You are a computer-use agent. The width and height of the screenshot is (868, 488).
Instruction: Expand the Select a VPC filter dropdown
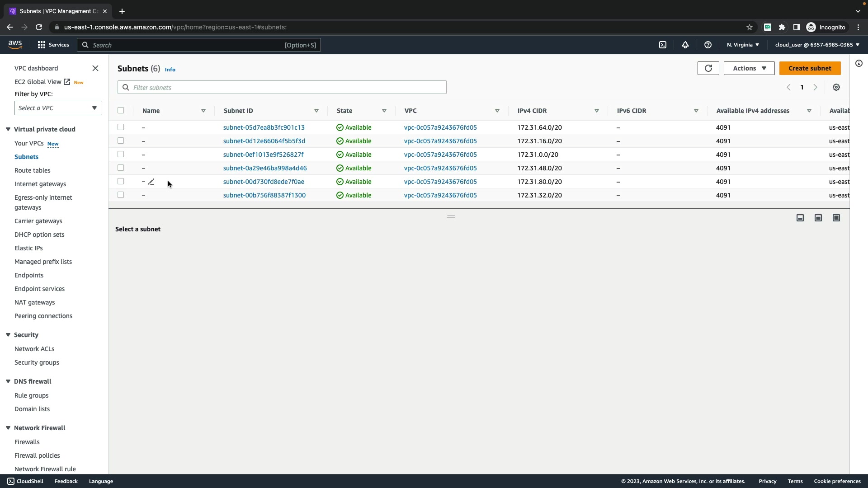58,108
